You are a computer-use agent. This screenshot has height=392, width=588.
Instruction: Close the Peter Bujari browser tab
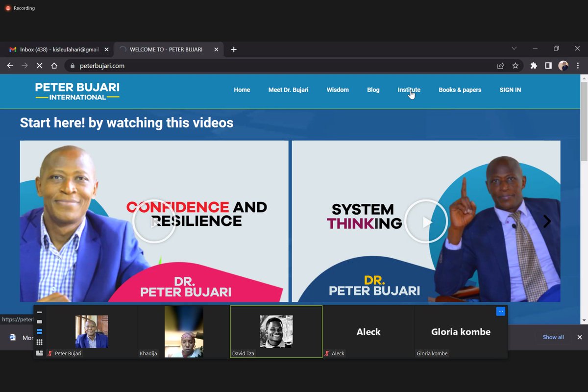tap(217, 49)
